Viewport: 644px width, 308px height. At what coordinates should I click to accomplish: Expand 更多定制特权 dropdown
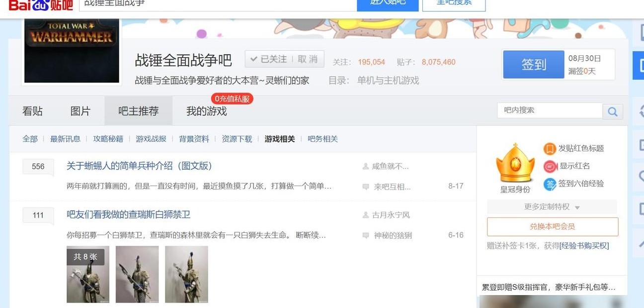(x=552, y=207)
